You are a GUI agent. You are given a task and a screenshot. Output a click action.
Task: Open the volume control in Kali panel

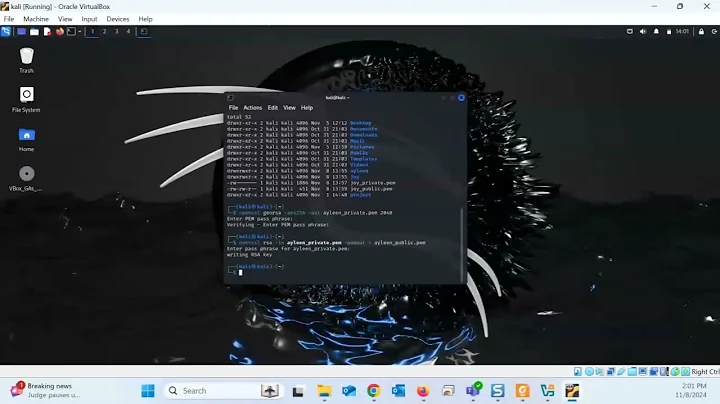[643, 31]
